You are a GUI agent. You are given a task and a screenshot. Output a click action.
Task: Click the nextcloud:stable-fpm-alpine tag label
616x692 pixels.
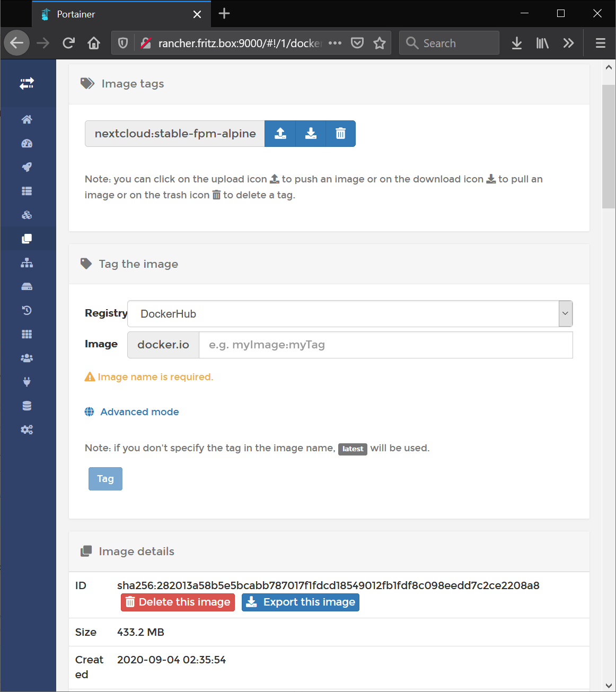[x=175, y=134]
